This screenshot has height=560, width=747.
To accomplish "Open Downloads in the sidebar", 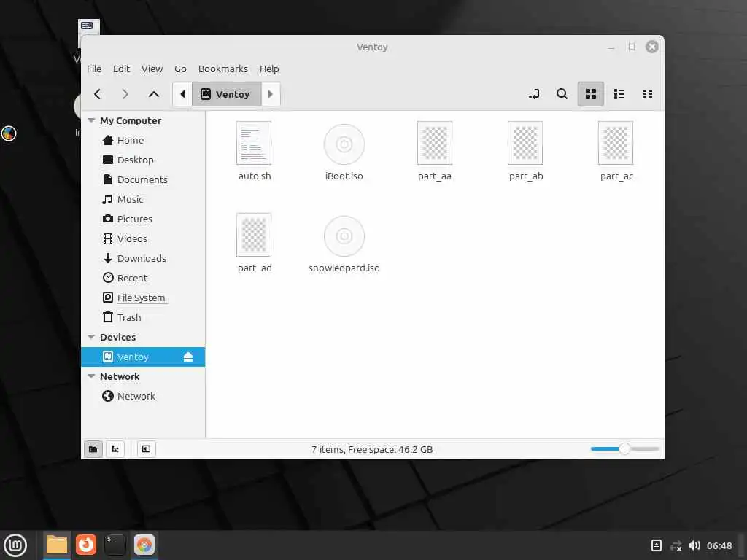I will click(x=143, y=258).
